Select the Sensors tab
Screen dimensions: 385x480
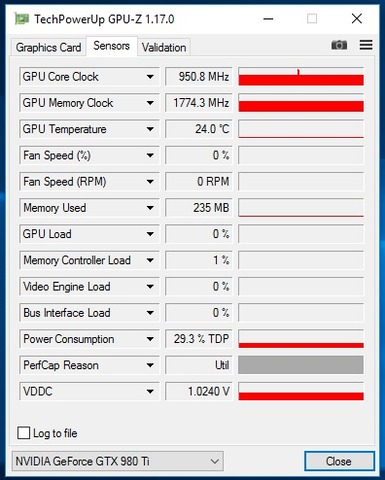click(112, 46)
